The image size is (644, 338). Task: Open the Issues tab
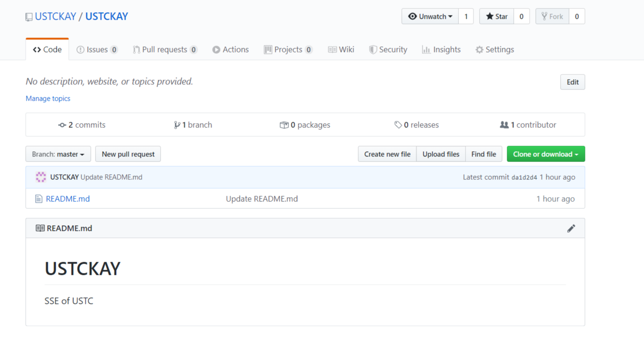pos(97,50)
